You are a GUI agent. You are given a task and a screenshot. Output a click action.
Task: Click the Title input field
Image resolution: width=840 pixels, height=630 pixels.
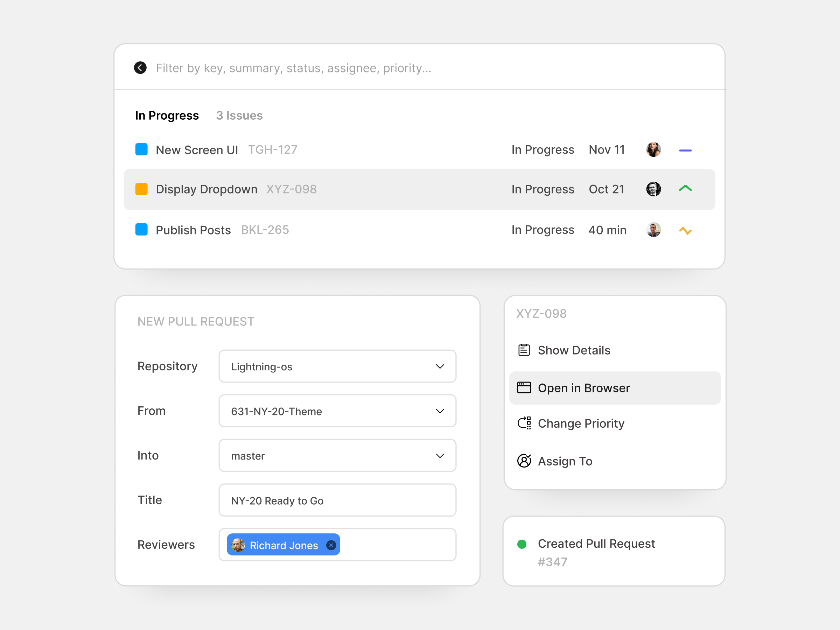pyautogui.click(x=337, y=500)
